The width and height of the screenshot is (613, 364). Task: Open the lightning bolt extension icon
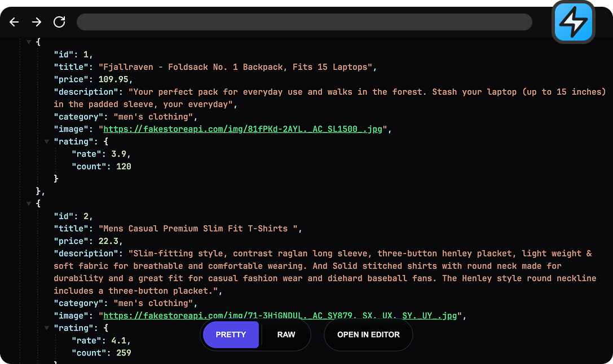(573, 23)
